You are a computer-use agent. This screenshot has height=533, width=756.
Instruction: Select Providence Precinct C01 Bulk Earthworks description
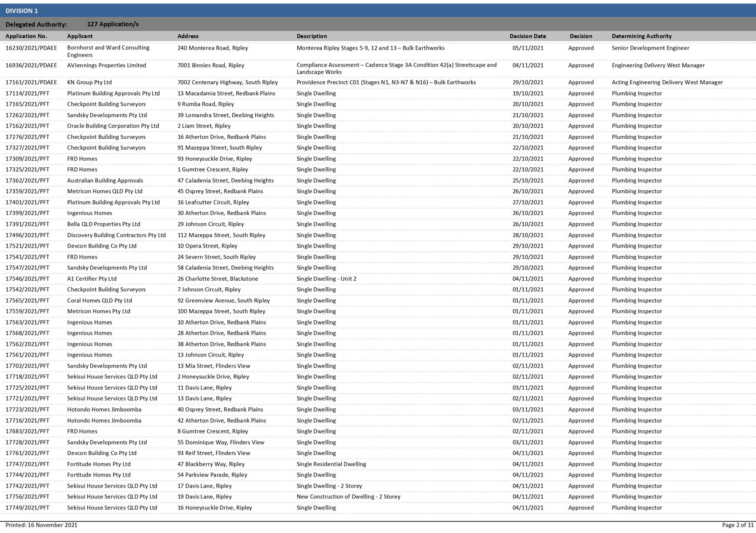click(x=386, y=83)
